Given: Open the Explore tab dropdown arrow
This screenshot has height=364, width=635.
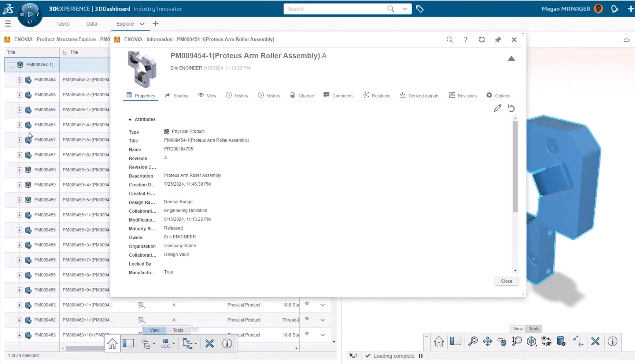Looking at the screenshot, I should 142,24.
